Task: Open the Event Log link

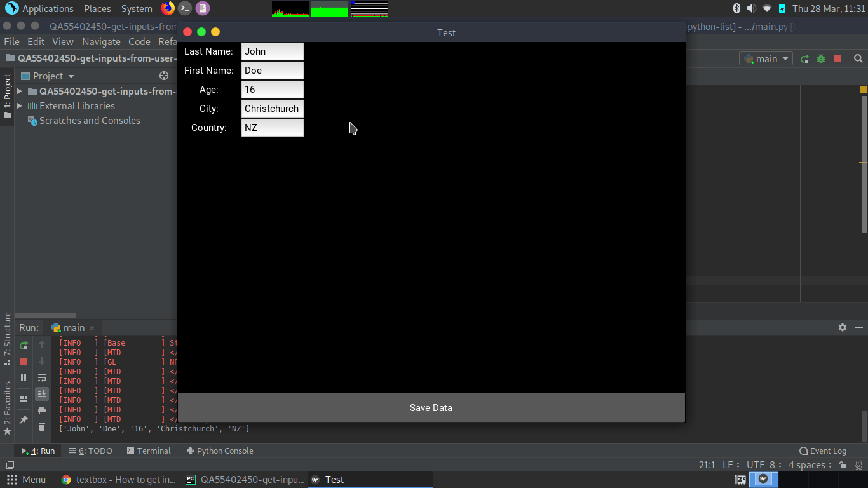Action: [x=823, y=451]
